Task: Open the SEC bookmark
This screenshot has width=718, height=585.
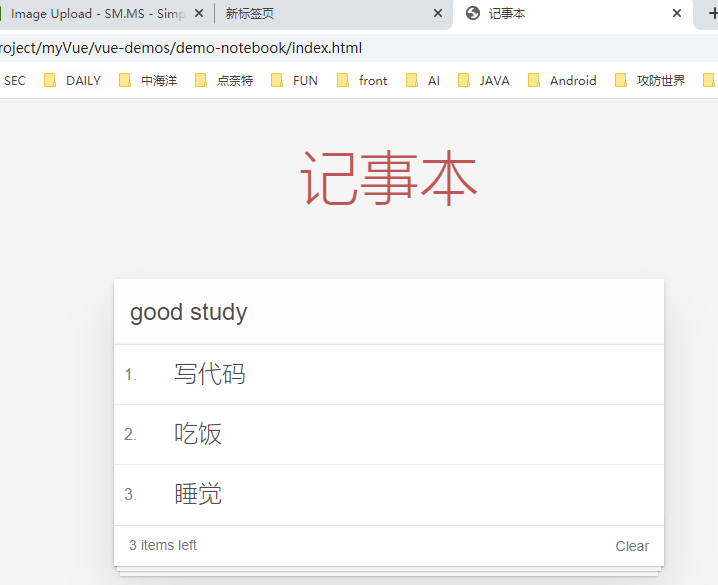Action: pos(14,81)
